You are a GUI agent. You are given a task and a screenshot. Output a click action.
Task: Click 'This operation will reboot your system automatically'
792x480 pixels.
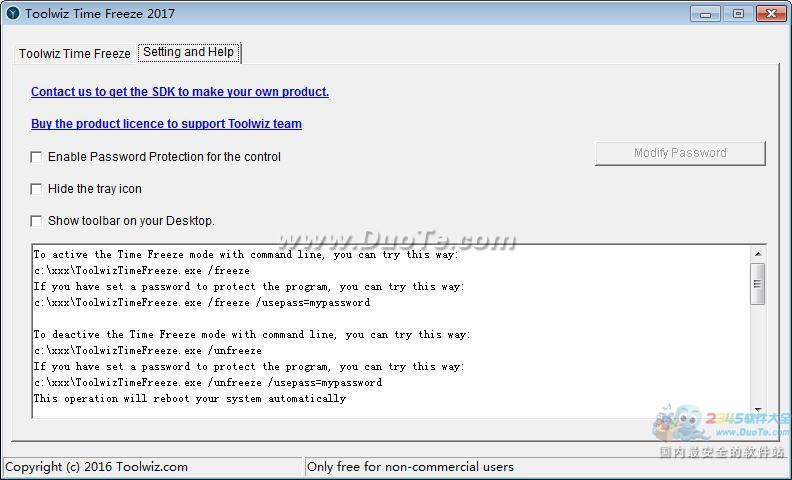[x=189, y=399]
